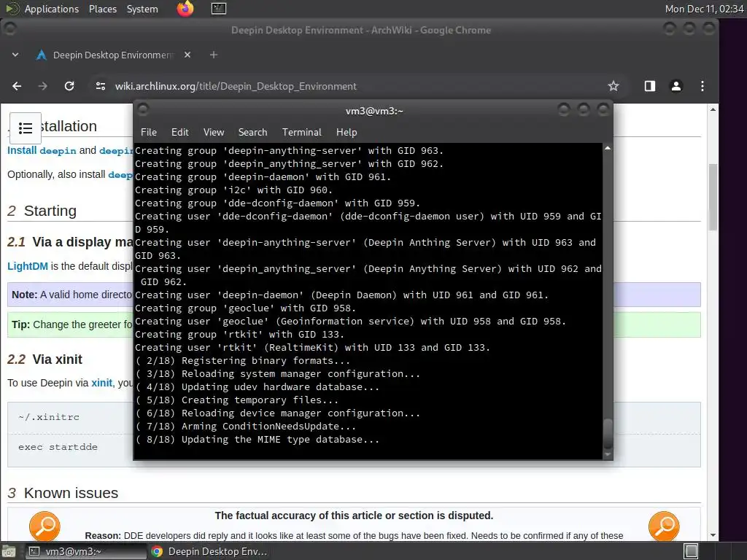Image resolution: width=747 pixels, height=560 pixels.
Task: Click show desktop icon in bottom panel
Action: 9,551
